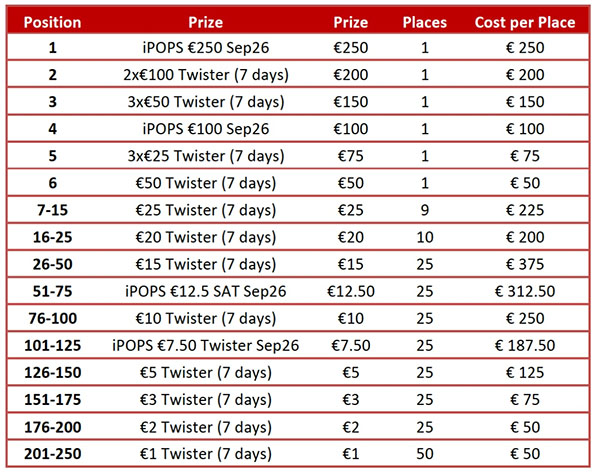Click the € 225 cost cell
600x474 pixels.
(x=525, y=210)
